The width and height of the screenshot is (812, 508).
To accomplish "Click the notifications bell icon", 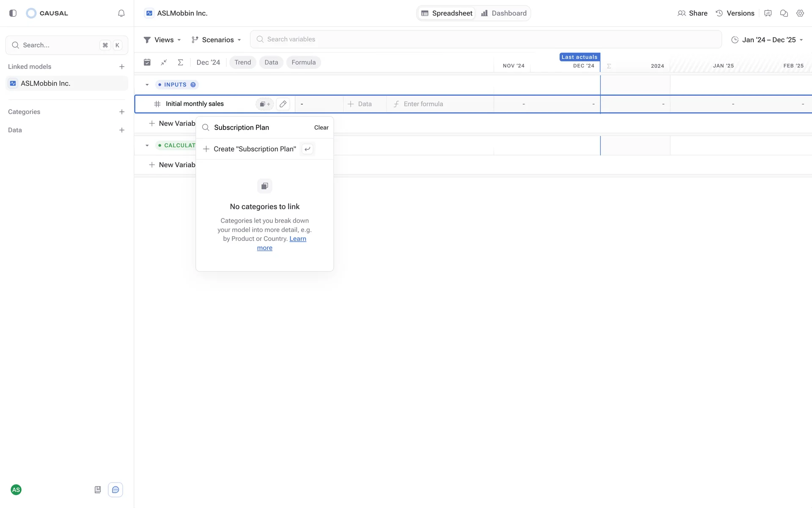I will (121, 13).
